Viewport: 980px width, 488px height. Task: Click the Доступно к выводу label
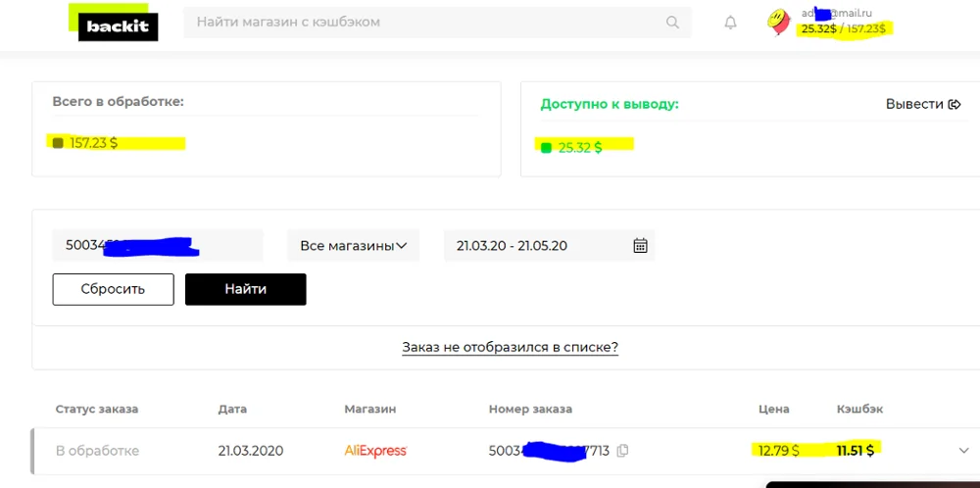tap(610, 104)
